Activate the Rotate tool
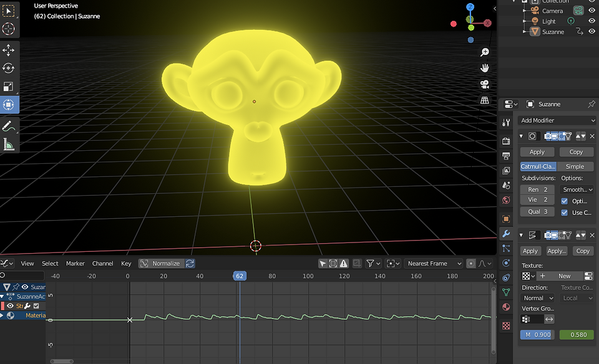This screenshot has width=599, height=364. click(8, 68)
